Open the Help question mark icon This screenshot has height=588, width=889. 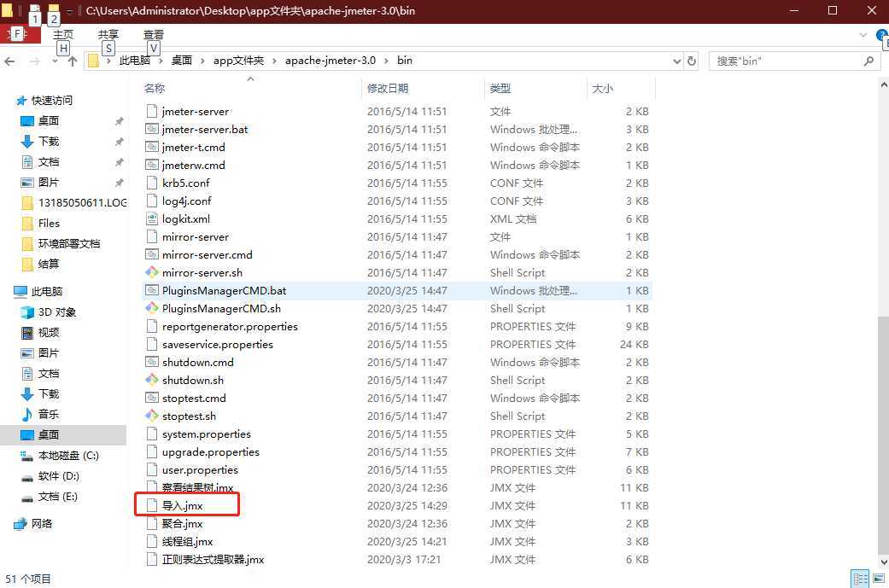point(882,35)
